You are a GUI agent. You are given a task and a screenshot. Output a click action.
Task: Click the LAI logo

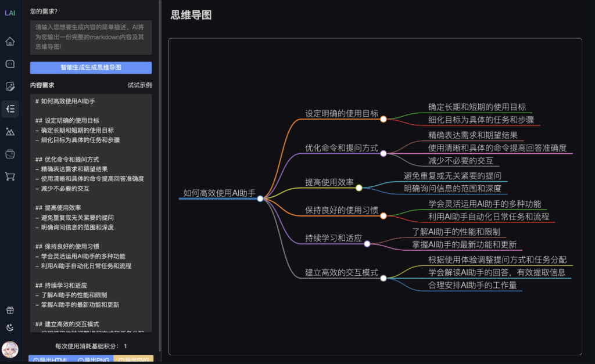point(10,13)
